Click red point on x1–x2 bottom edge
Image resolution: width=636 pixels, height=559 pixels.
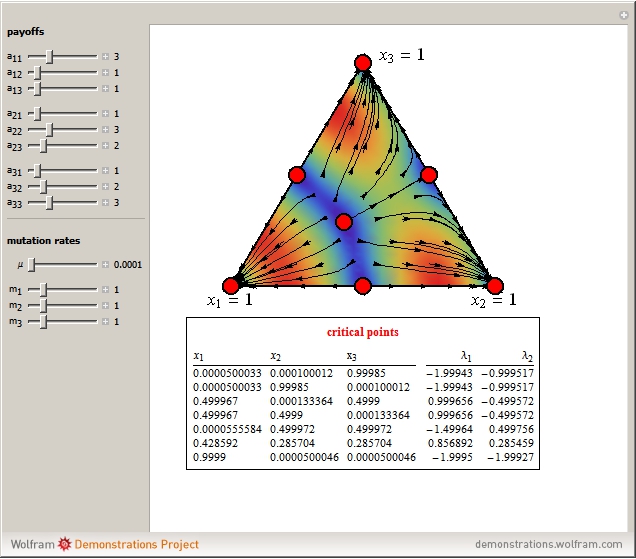tap(363, 286)
